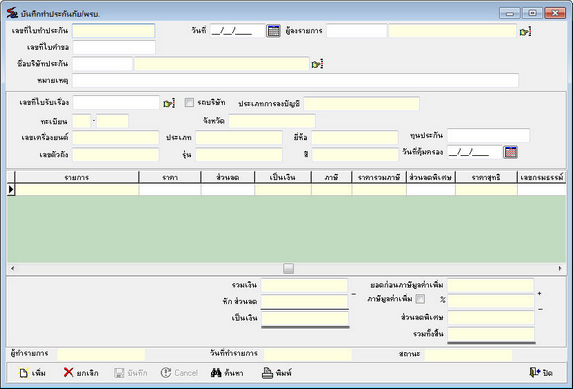Open lookup icon for ชื่อบริษัทประกัน
The height and width of the screenshot is (389, 573).
click(317, 64)
